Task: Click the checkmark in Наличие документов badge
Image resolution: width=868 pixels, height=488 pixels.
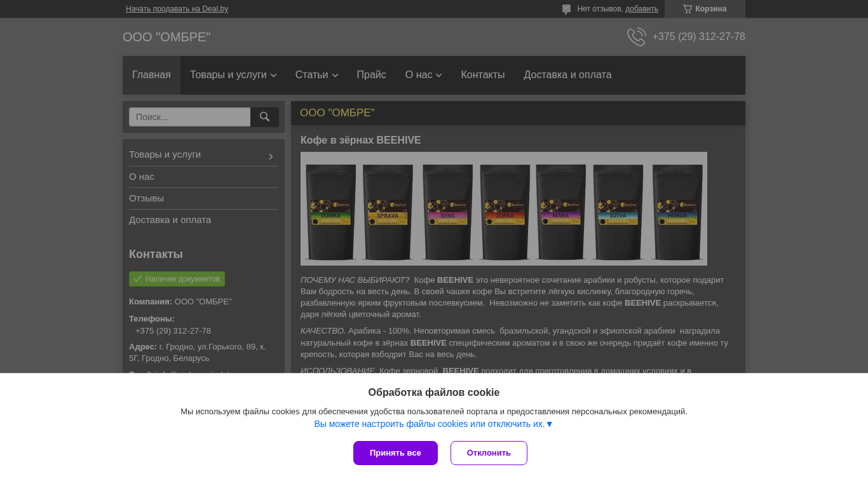Action: tap(138, 279)
